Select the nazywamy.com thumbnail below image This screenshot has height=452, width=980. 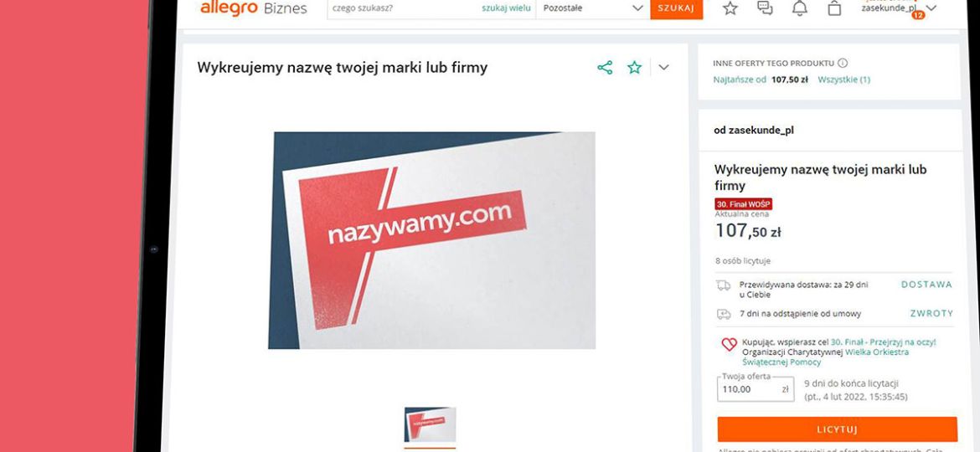[x=430, y=424]
